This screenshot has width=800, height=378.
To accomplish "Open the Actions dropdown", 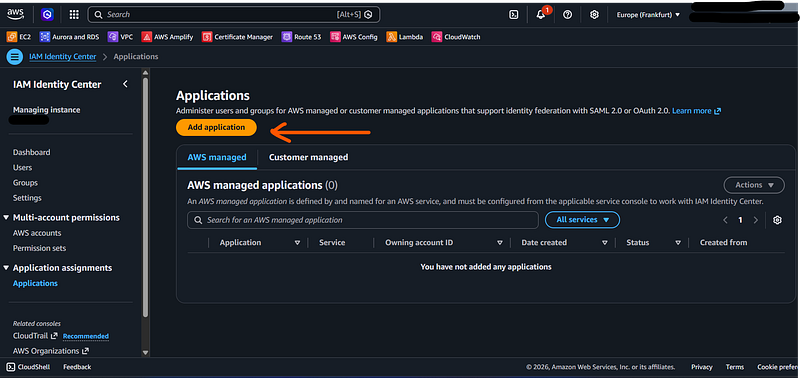I will [754, 185].
